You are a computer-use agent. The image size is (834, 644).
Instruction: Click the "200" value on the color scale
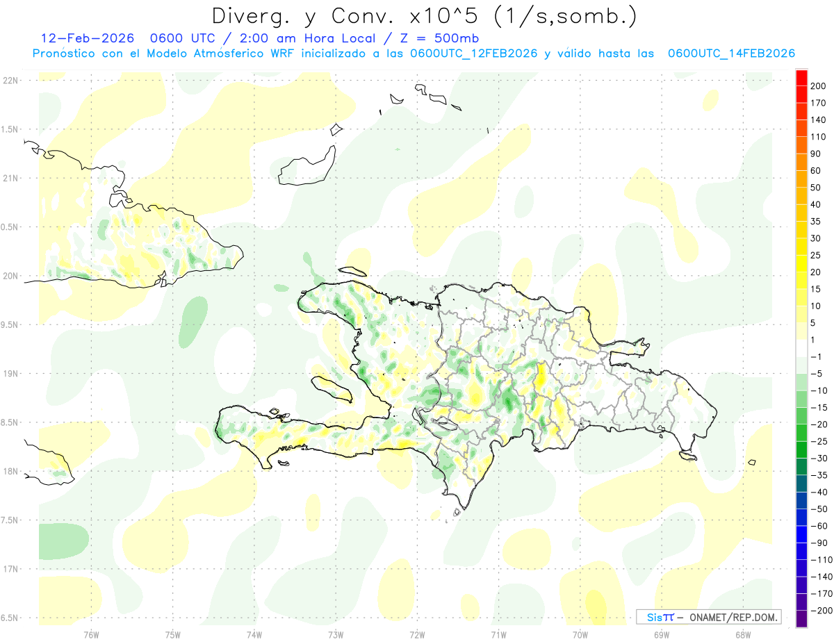[x=819, y=85]
